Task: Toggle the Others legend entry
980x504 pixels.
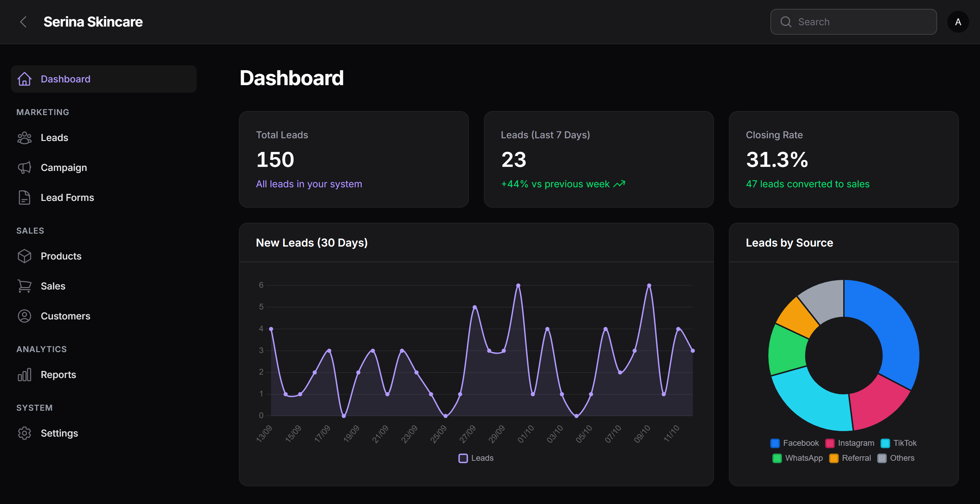Action: [x=896, y=458]
